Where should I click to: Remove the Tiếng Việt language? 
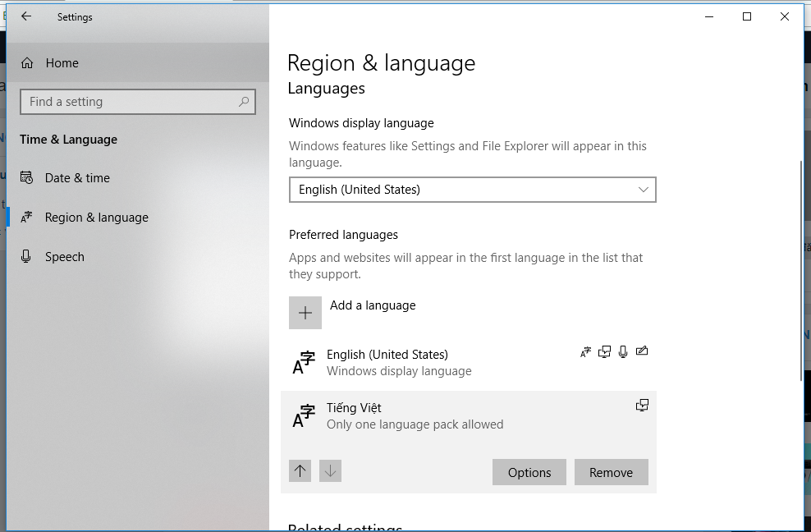[611, 472]
